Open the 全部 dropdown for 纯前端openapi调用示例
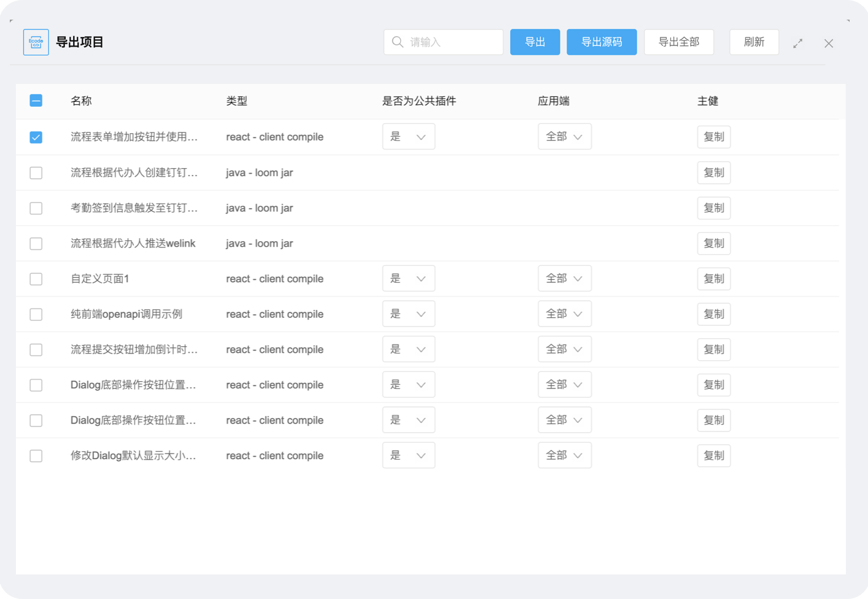Viewport: 868px width, 599px height. [565, 314]
